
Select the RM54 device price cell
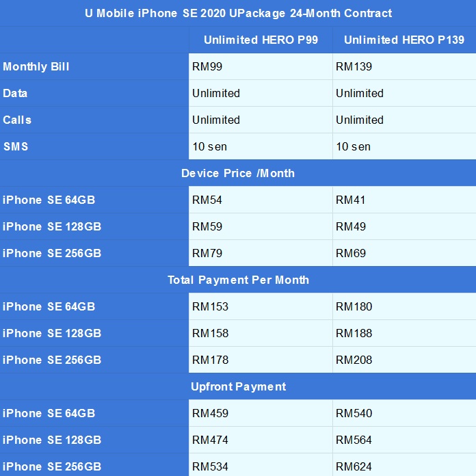(207, 200)
